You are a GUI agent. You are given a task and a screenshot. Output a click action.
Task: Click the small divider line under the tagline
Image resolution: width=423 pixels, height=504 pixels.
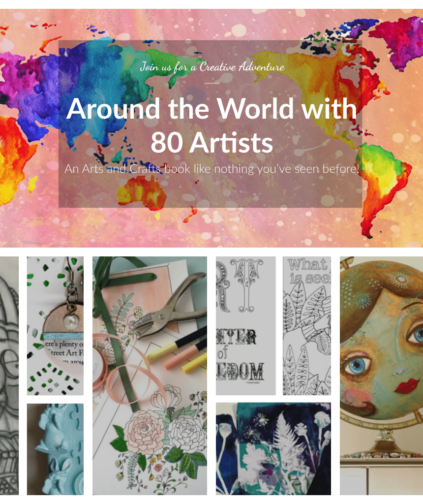(211, 83)
